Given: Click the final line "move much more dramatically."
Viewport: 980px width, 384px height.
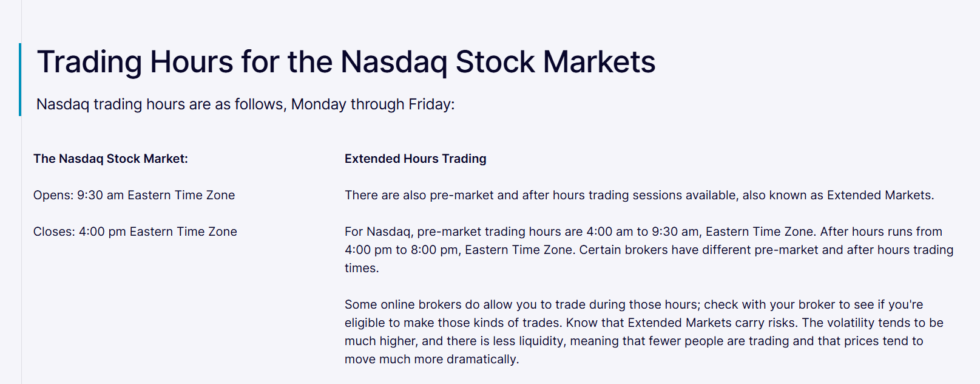Looking at the screenshot, I should click(431, 359).
